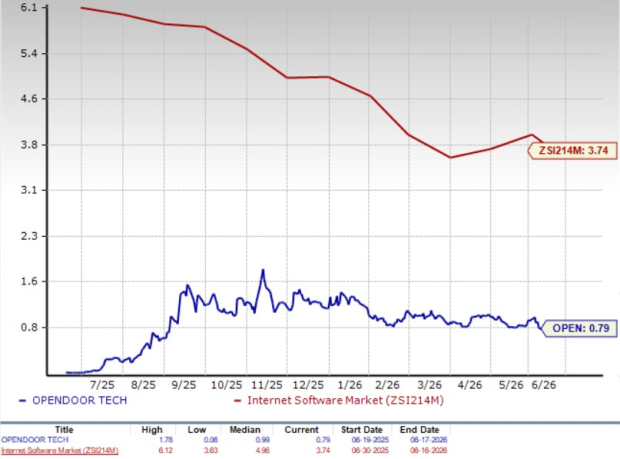Select the Internet Software Market (ZSI214M) legend entry
The height and width of the screenshot is (459, 620).
tap(339, 400)
